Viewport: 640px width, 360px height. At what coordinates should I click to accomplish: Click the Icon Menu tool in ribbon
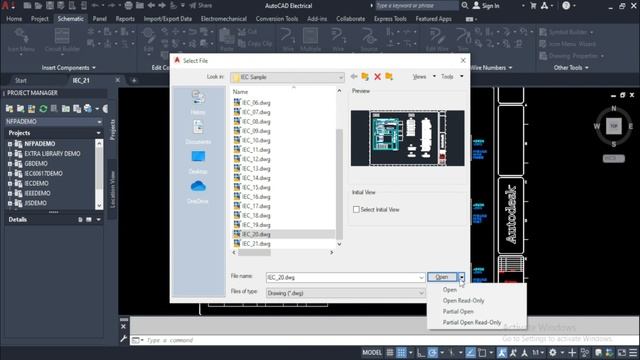21,41
